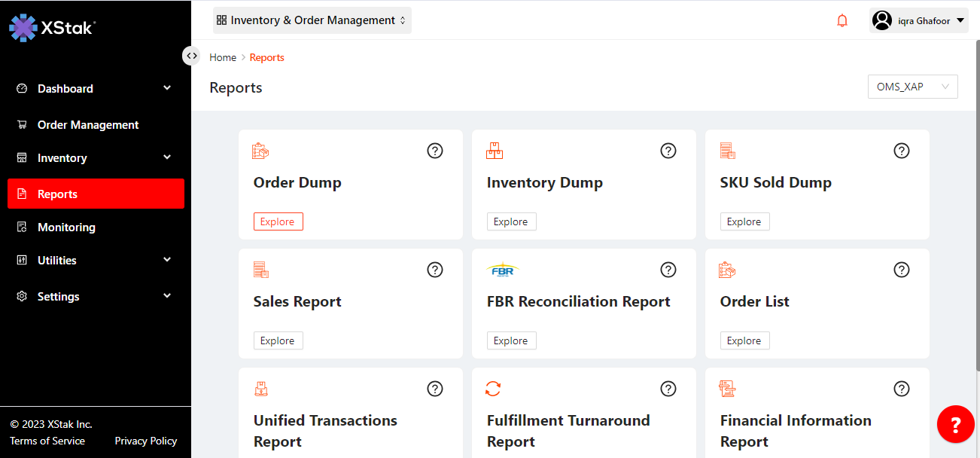Open the Privacy Policy link
The width and height of the screenshot is (980, 458).
point(145,441)
